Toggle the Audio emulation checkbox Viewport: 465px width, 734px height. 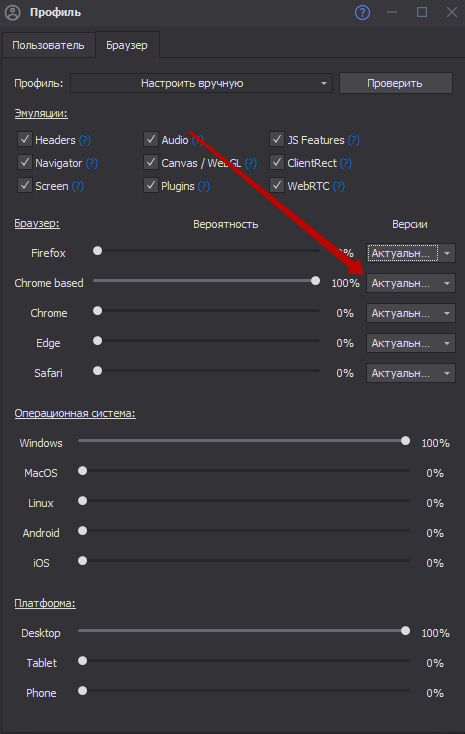(x=151, y=139)
